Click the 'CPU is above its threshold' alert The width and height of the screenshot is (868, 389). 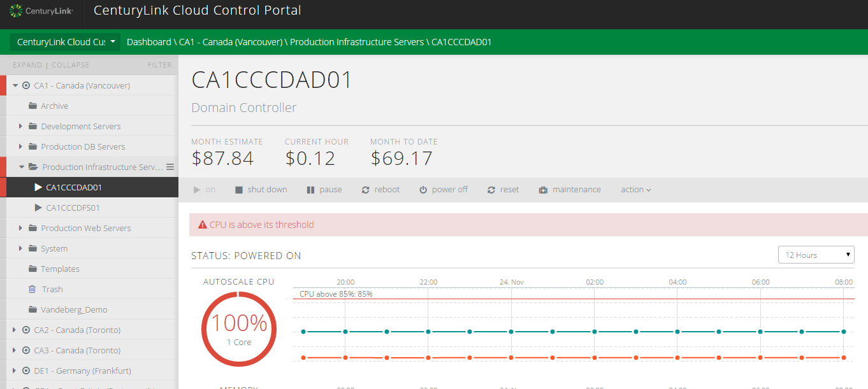click(x=528, y=225)
